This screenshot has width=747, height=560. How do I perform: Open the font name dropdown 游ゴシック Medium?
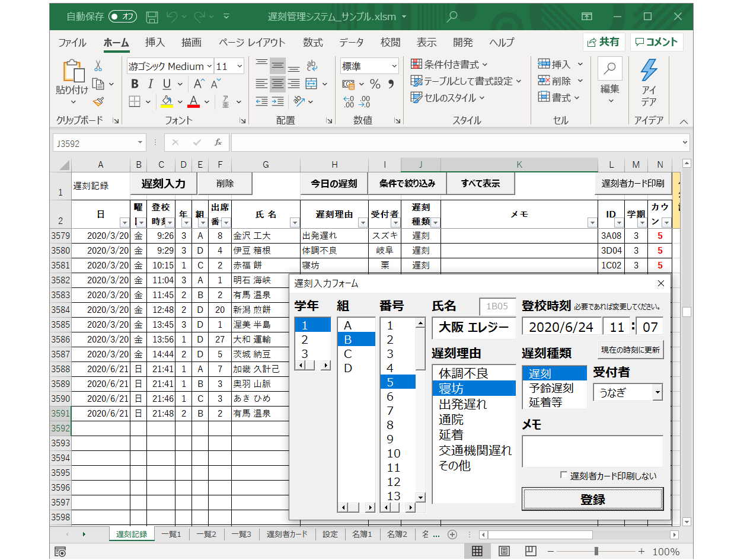[209, 66]
